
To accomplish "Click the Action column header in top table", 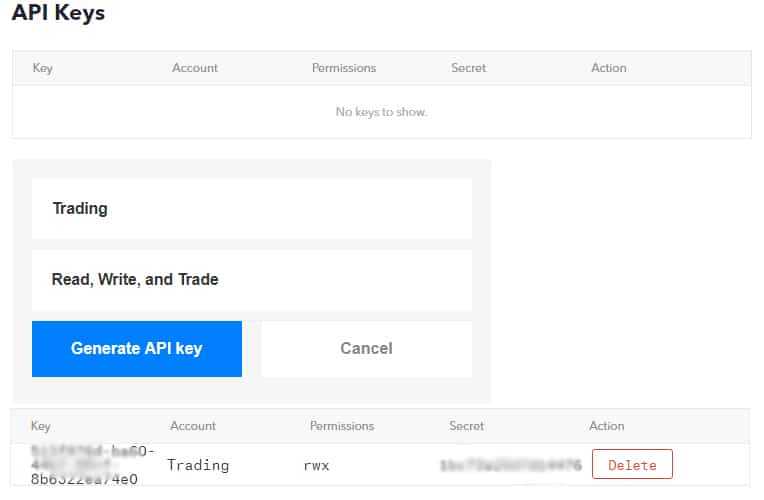I will 609,68.
